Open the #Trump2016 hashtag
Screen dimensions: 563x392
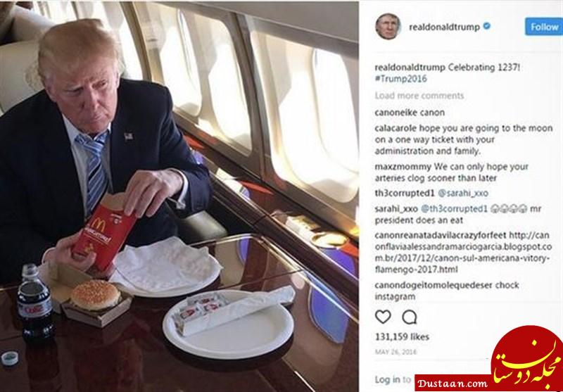click(400, 79)
